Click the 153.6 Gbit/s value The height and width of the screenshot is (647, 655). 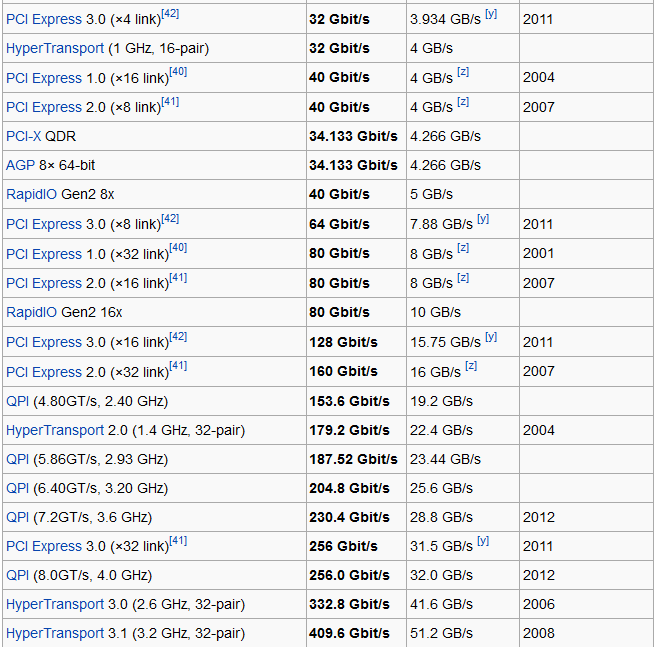(349, 401)
